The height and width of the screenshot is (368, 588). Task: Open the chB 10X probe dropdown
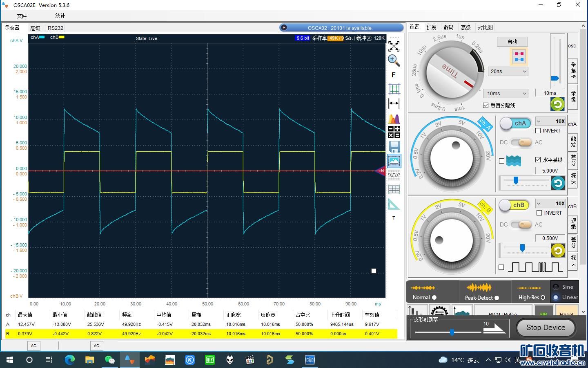click(x=550, y=204)
